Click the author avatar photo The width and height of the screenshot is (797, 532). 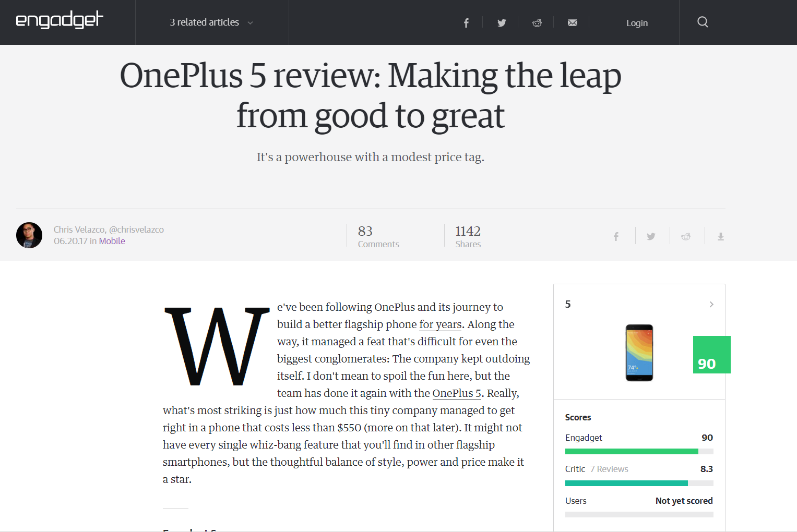(29, 235)
